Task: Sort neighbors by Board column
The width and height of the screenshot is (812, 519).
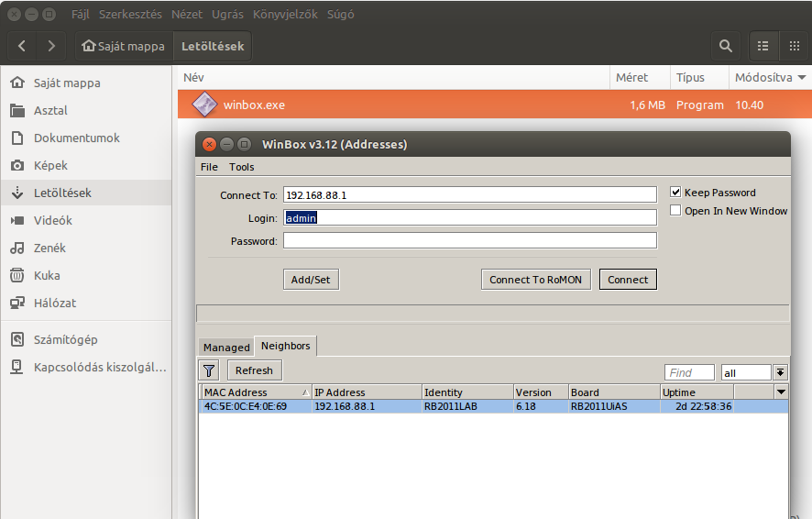Action: [614, 392]
